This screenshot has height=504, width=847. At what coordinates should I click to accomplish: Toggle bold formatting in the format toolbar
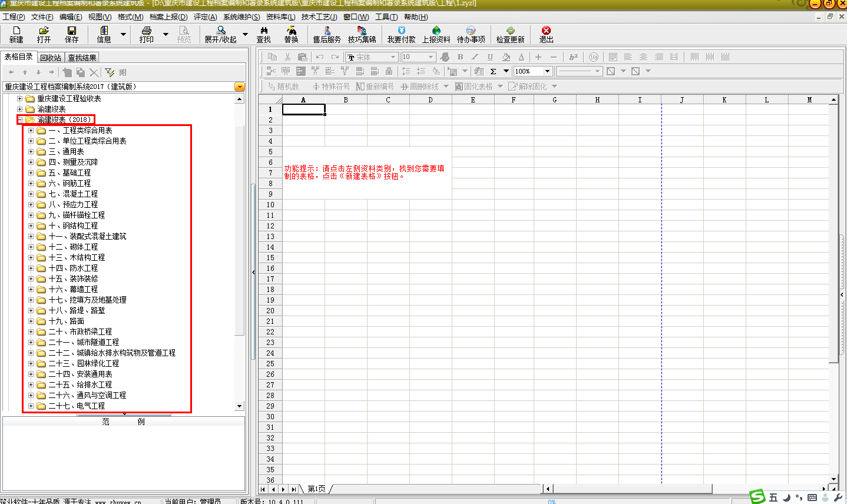[x=460, y=57]
